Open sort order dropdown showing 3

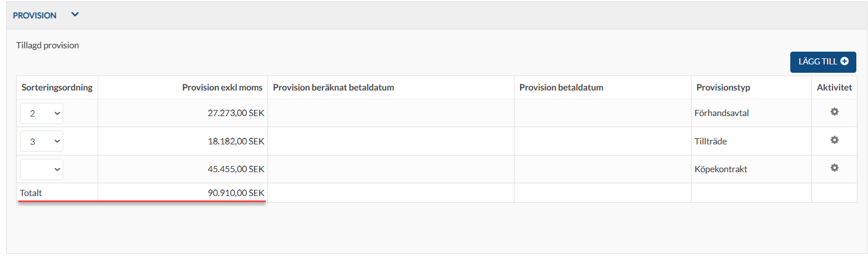[42, 142]
